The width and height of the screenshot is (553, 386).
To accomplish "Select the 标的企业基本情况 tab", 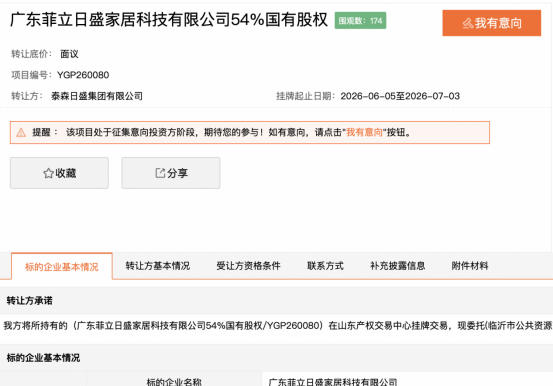I will [x=62, y=267].
